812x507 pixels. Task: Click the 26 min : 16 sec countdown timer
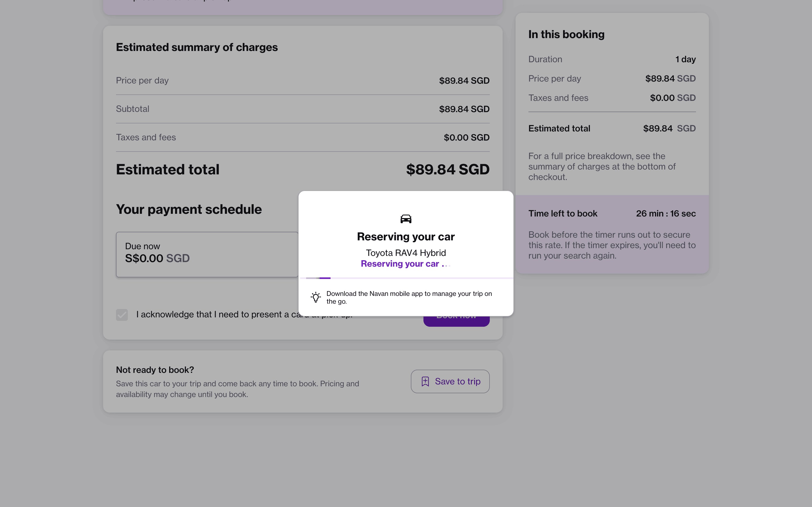pos(665,214)
